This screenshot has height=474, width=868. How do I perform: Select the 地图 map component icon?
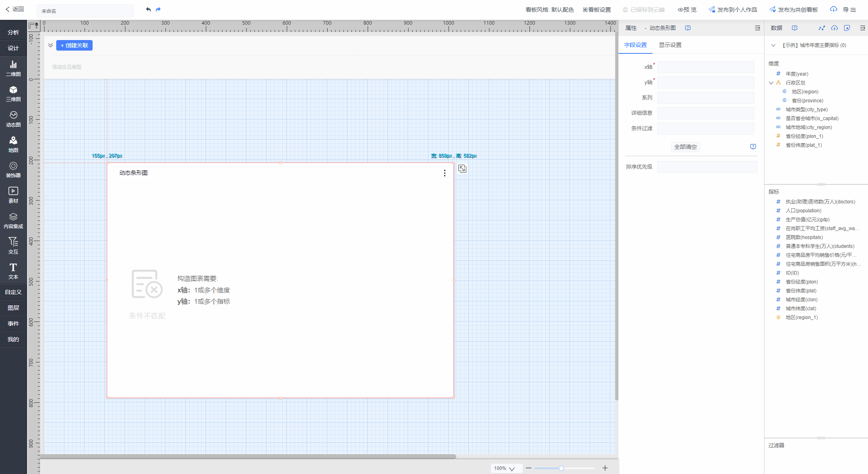coord(13,144)
